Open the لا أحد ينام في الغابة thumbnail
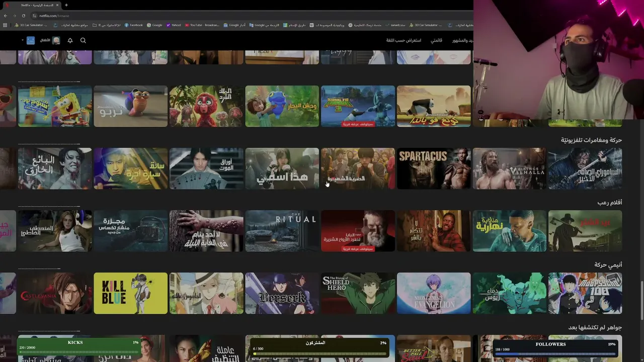Screen dimensions: 644x362 (206, 231)
